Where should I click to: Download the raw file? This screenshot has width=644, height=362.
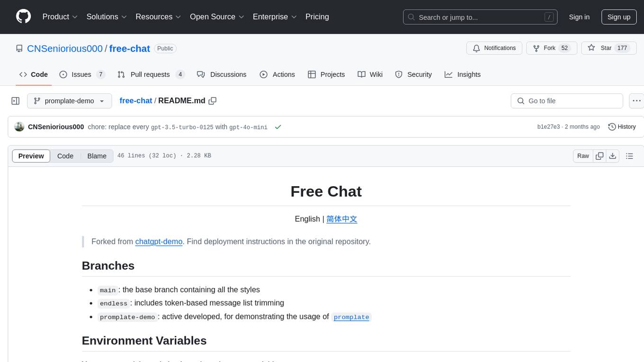point(612,156)
